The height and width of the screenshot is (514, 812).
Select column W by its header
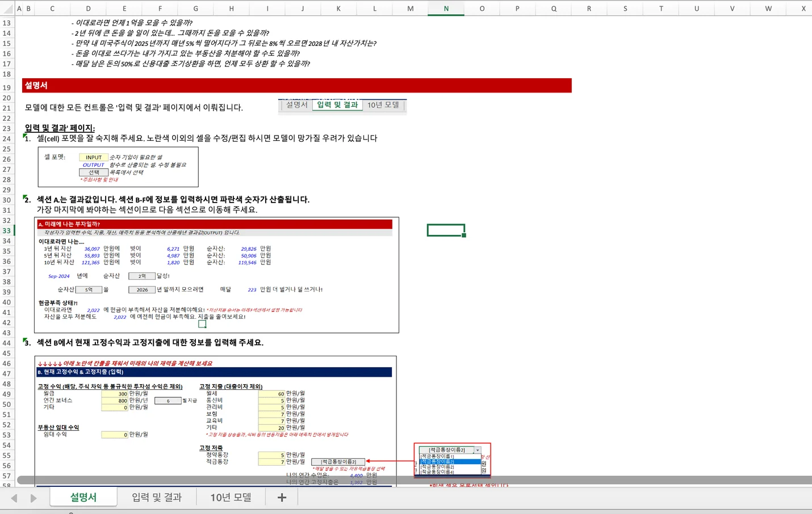768,9
